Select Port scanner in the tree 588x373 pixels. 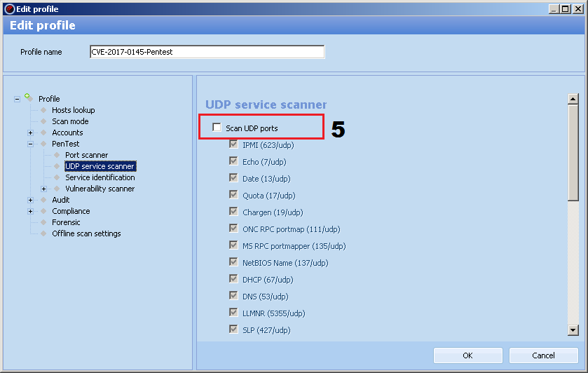point(86,155)
